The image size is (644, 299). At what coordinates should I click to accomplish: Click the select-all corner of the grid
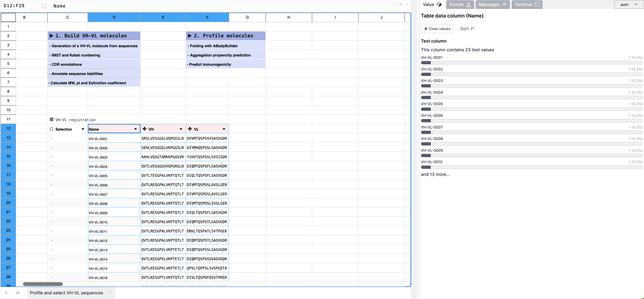(8, 17)
